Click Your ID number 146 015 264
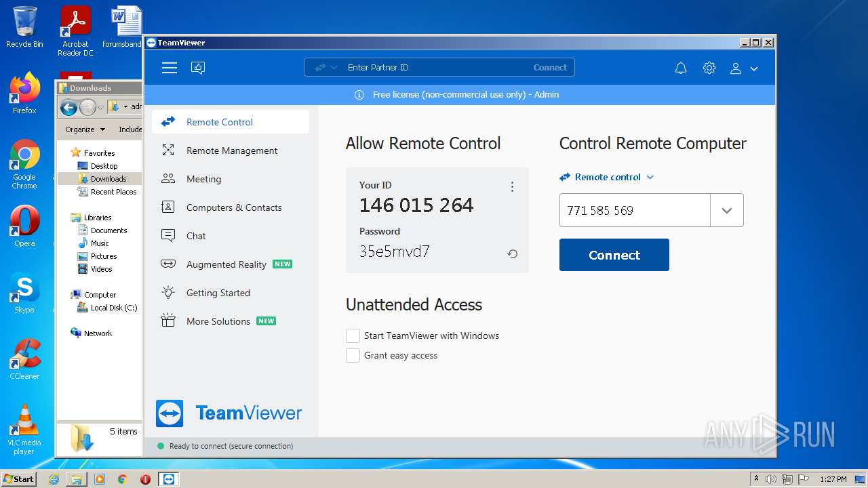868x488 pixels. pyautogui.click(x=416, y=205)
